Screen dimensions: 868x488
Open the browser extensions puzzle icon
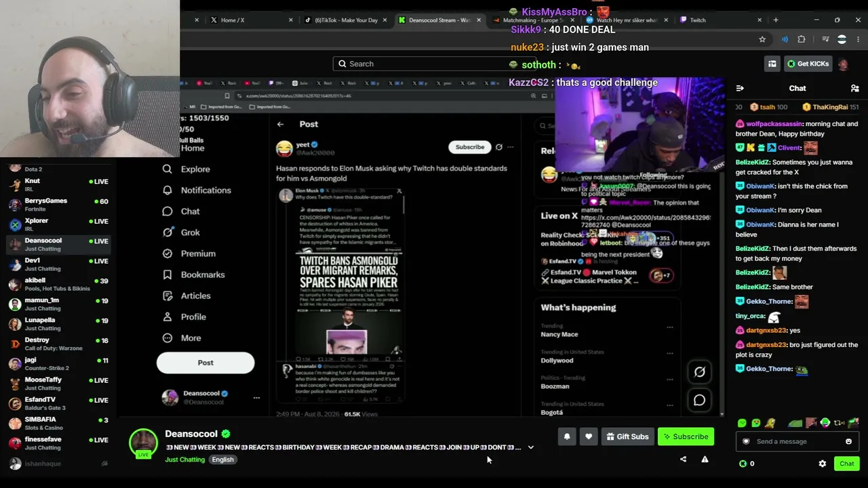(x=802, y=39)
